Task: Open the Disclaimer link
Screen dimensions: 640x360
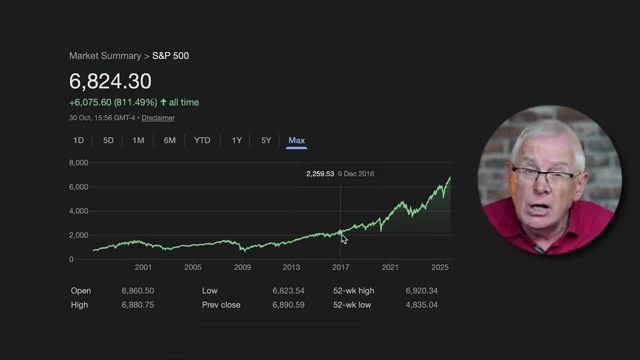Action: (x=158, y=118)
